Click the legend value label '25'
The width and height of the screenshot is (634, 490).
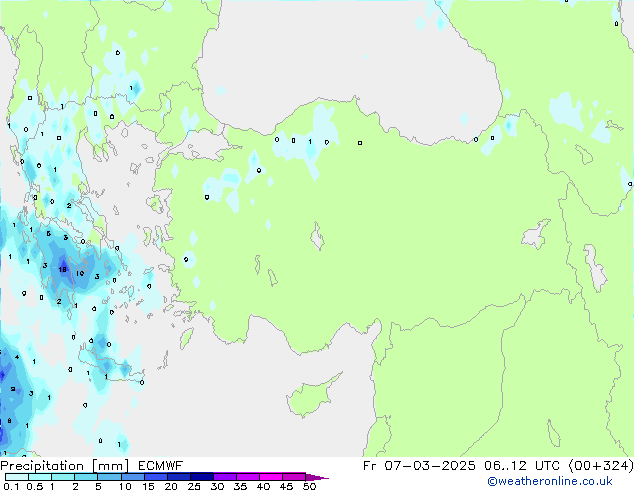194,486
